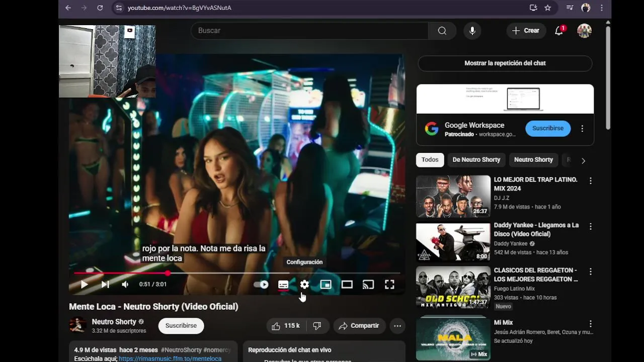Open options for Mi Mix
The width and height of the screenshot is (644, 362).
coord(591,324)
